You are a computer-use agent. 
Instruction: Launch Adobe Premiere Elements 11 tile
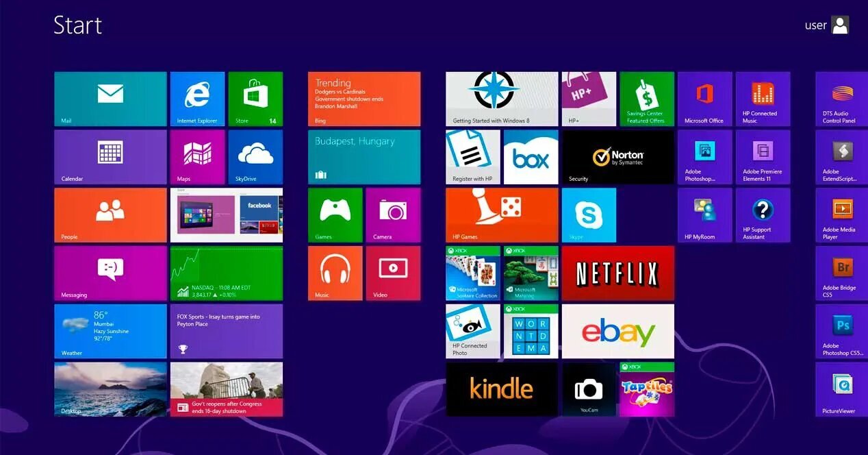763,157
